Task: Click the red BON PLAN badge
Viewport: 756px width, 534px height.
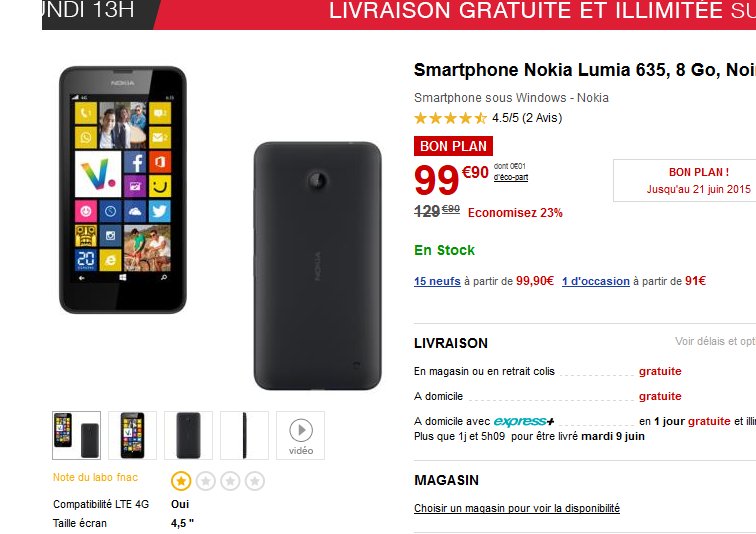Action: coord(453,146)
